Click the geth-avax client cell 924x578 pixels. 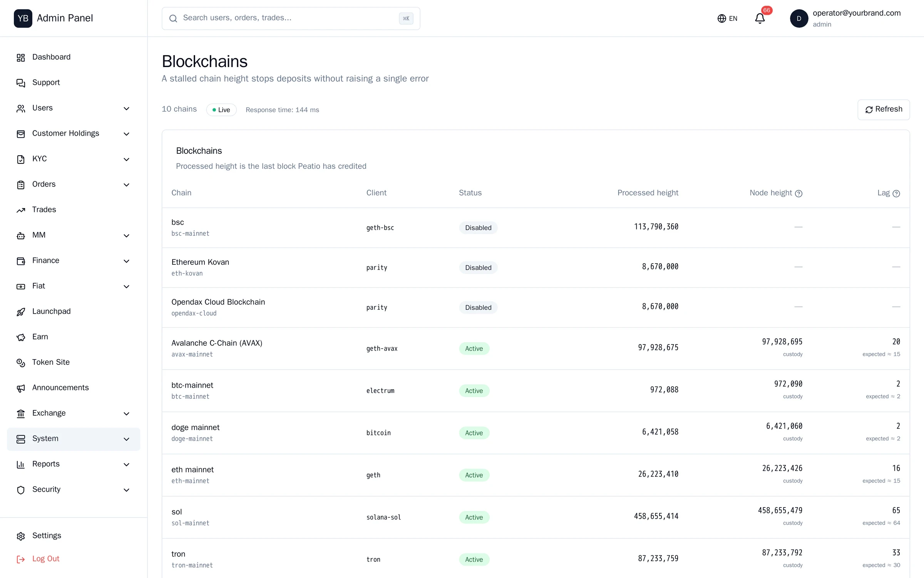point(382,348)
